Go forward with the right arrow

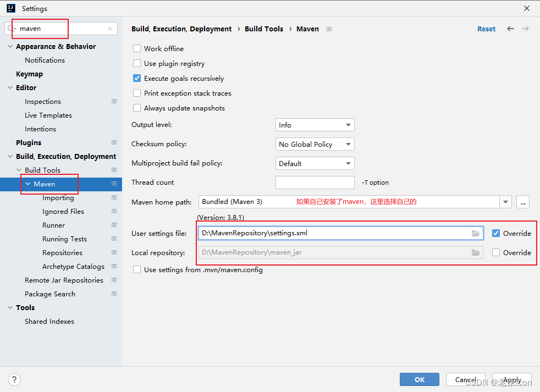pyautogui.click(x=525, y=29)
